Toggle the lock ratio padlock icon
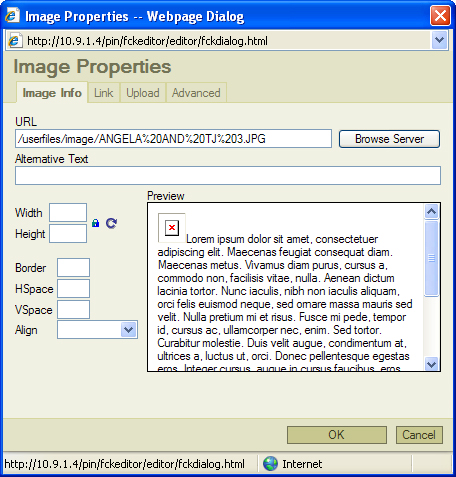Image resolution: width=456 pixels, height=477 pixels. point(96,223)
